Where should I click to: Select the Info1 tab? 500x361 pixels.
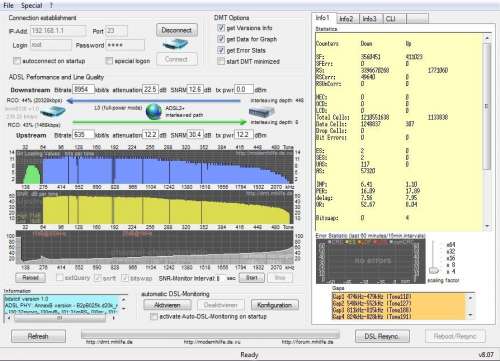323,18
